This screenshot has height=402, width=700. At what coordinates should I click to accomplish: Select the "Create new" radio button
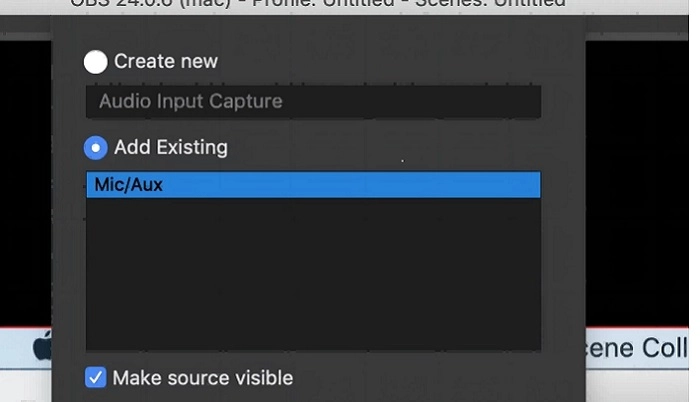[96, 62]
